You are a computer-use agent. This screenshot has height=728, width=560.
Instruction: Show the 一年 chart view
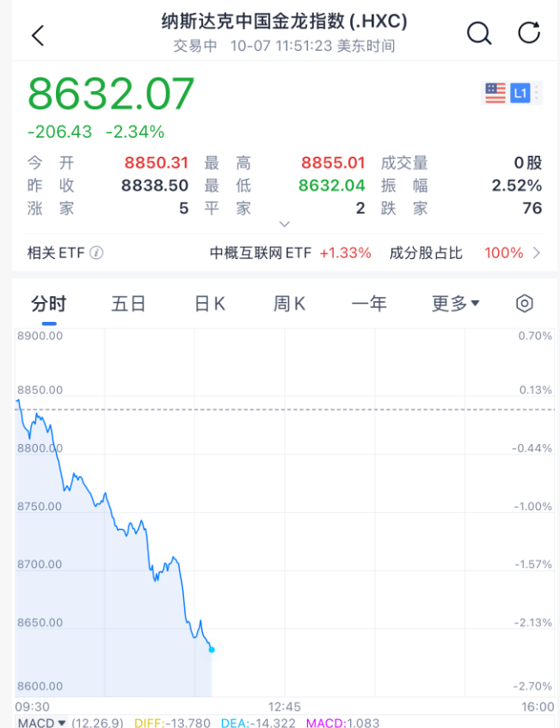point(369,303)
